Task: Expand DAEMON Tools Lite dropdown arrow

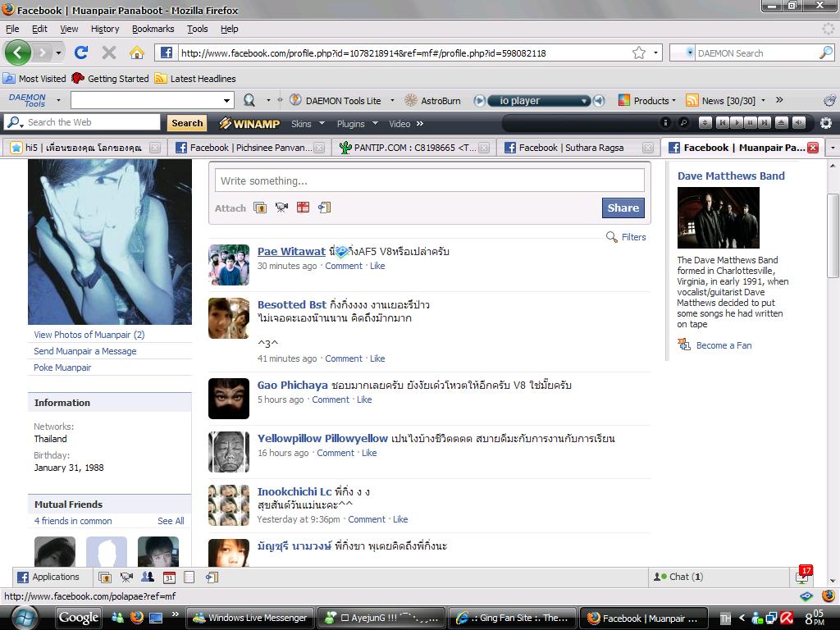Action: click(392, 100)
